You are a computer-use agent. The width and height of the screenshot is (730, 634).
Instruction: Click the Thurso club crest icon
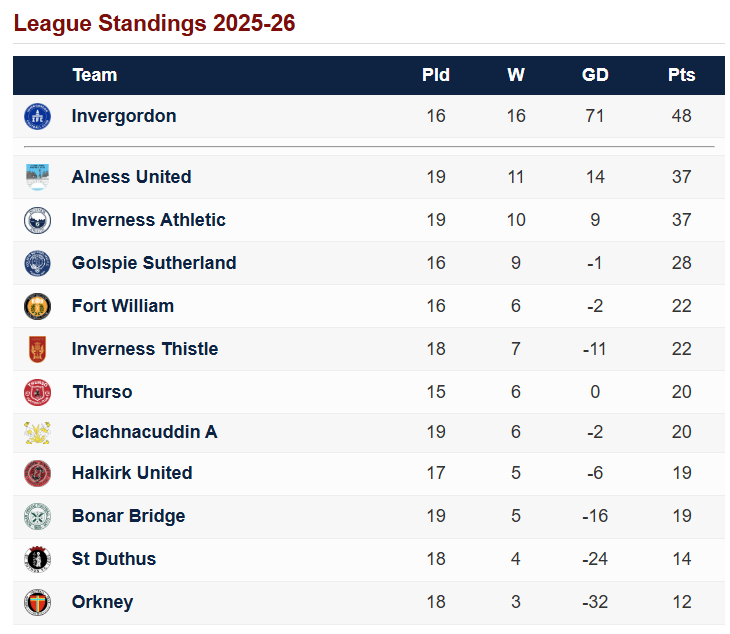click(x=37, y=392)
